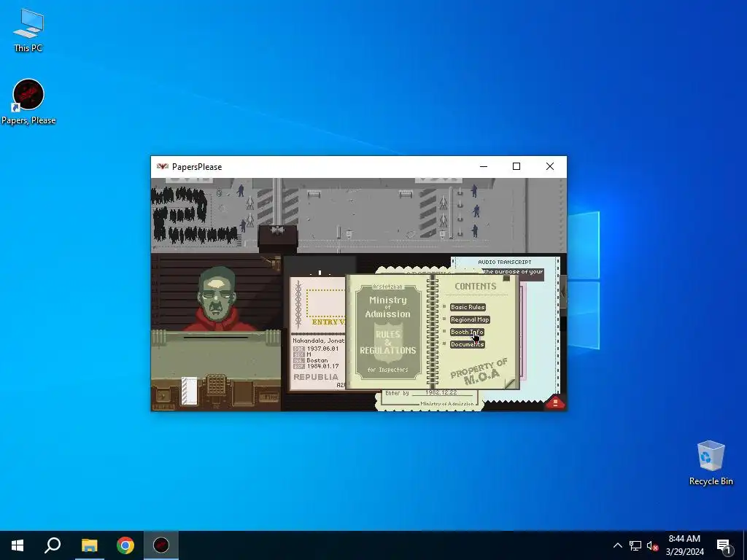The height and width of the screenshot is (560, 747).
Task: Turn the rulebook page via folded corner
Action: tap(510, 382)
